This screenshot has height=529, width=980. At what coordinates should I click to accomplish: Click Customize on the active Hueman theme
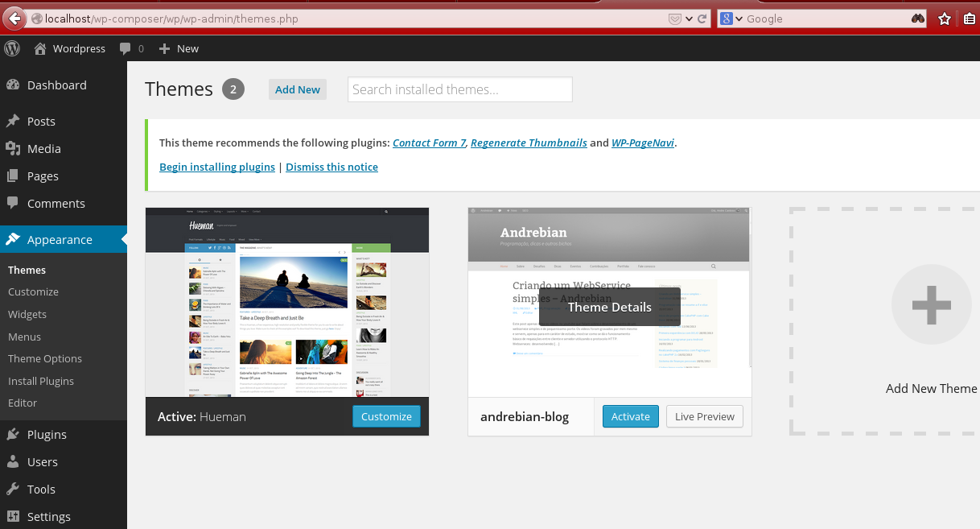click(386, 416)
